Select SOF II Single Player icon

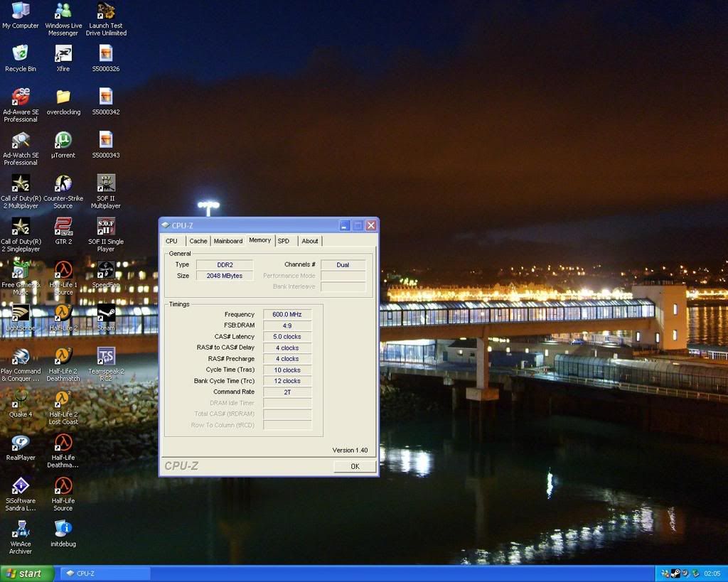106,235
